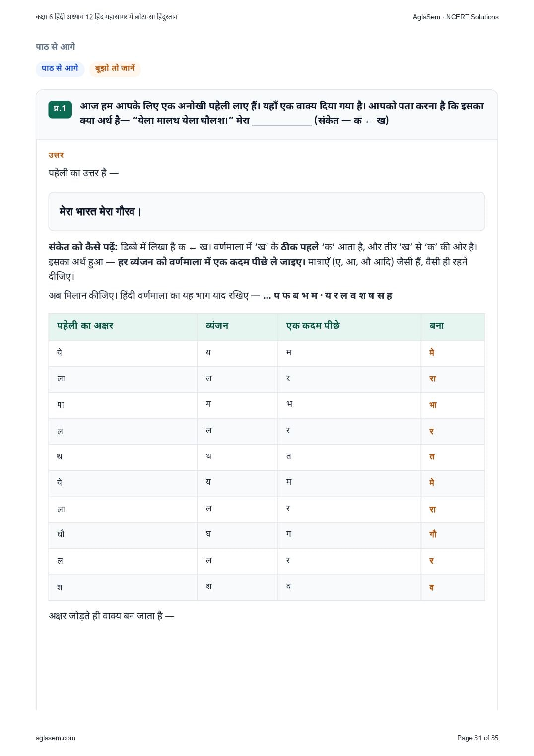Click the 'AglaSem · NCERT Solutions' header text
The image size is (534, 756).
coord(456,17)
